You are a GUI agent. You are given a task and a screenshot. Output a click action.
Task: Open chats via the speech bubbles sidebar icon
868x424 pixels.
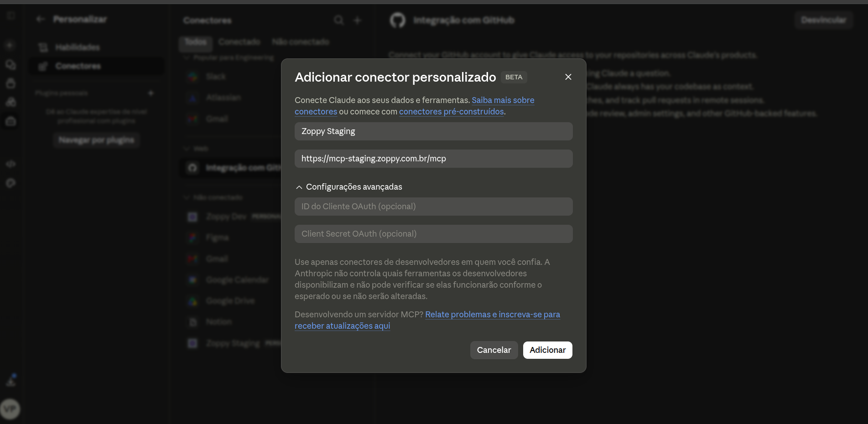pyautogui.click(x=10, y=65)
